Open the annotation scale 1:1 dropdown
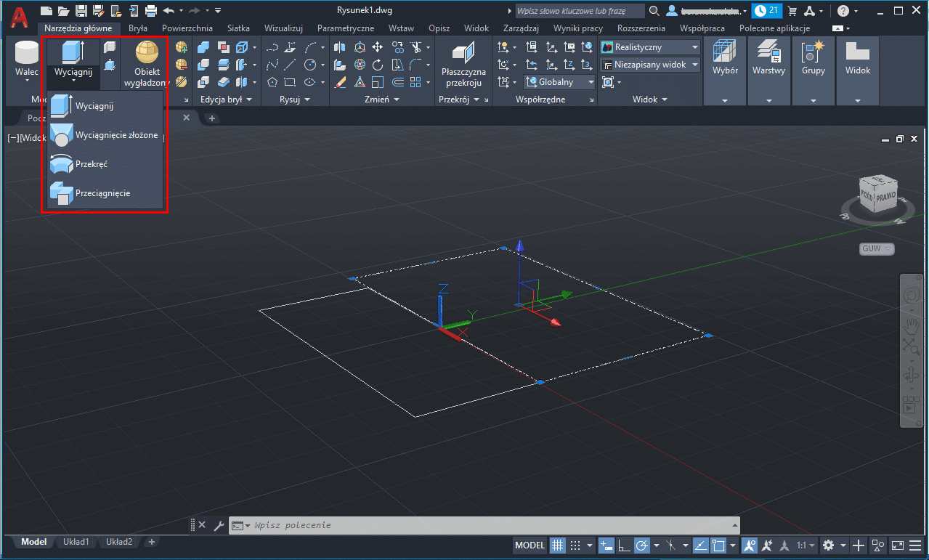The height and width of the screenshot is (560, 929). pos(806,545)
